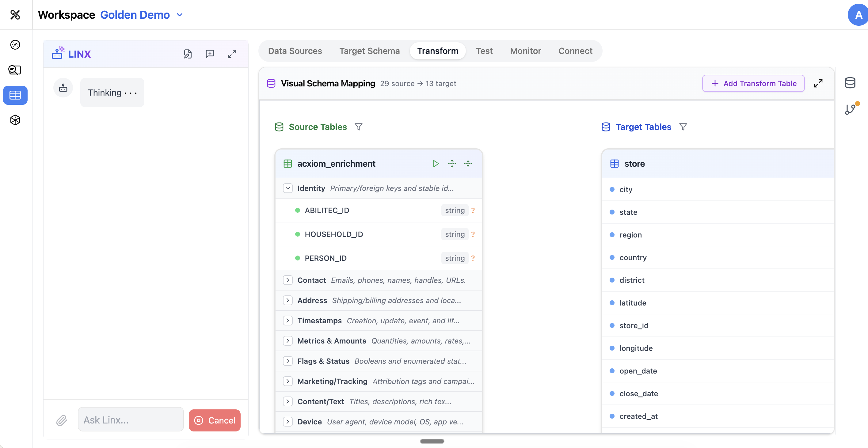Open the Source Tables filter icon
Viewport: 868px width, 448px height.
tap(359, 127)
